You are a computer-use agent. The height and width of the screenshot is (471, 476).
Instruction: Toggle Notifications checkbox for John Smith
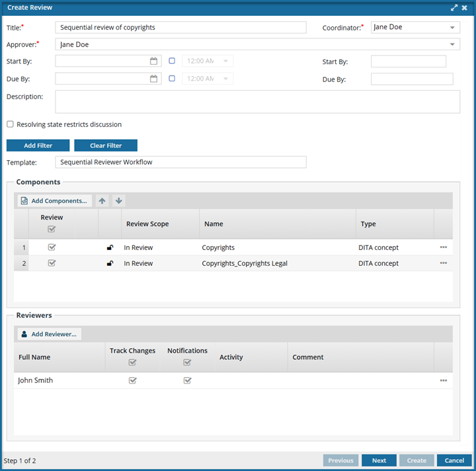(x=187, y=380)
